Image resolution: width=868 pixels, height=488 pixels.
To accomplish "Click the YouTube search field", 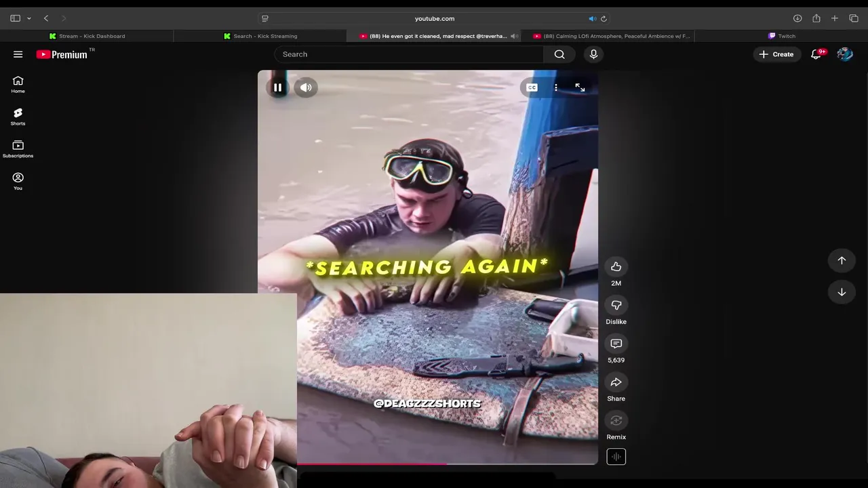I will coord(409,54).
